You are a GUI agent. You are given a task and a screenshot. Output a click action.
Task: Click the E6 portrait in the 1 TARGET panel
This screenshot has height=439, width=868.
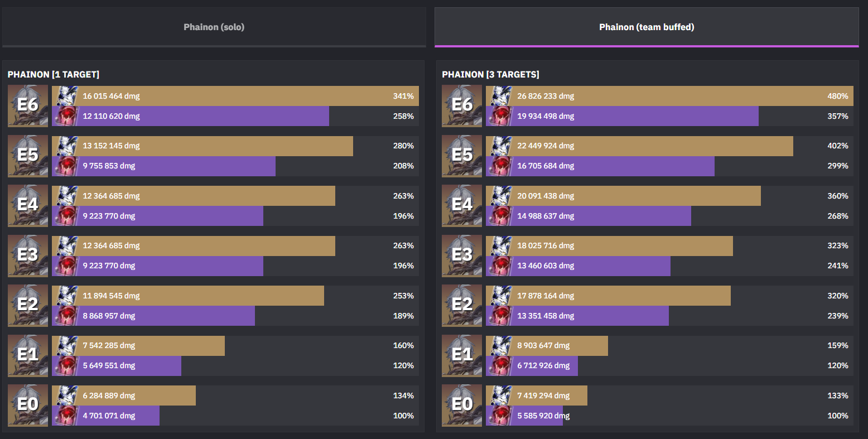pyautogui.click(x=28, y=106)
